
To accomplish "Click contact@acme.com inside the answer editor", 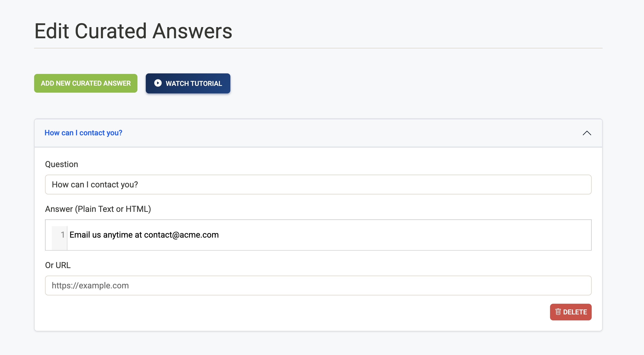I will (181, 235).
